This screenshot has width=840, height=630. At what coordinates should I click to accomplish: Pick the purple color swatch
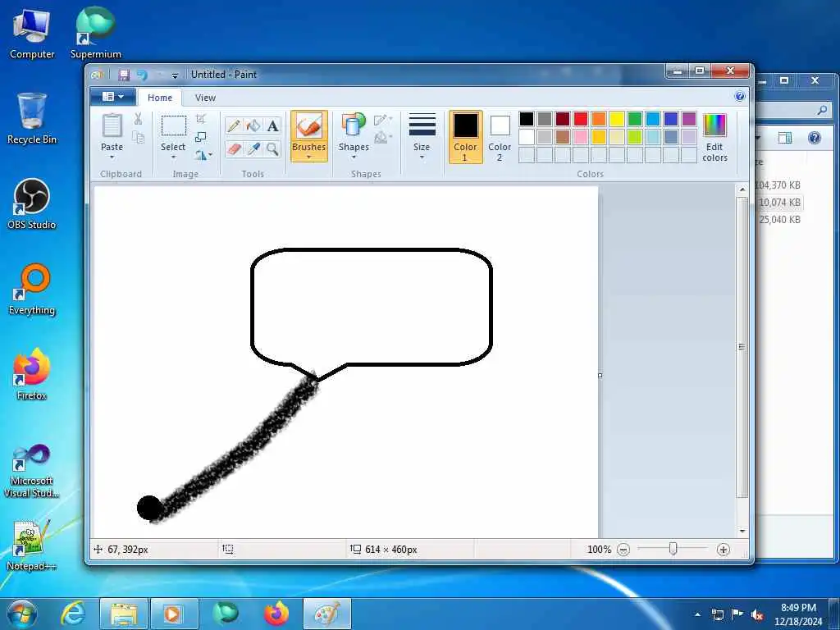pos(689,119)
